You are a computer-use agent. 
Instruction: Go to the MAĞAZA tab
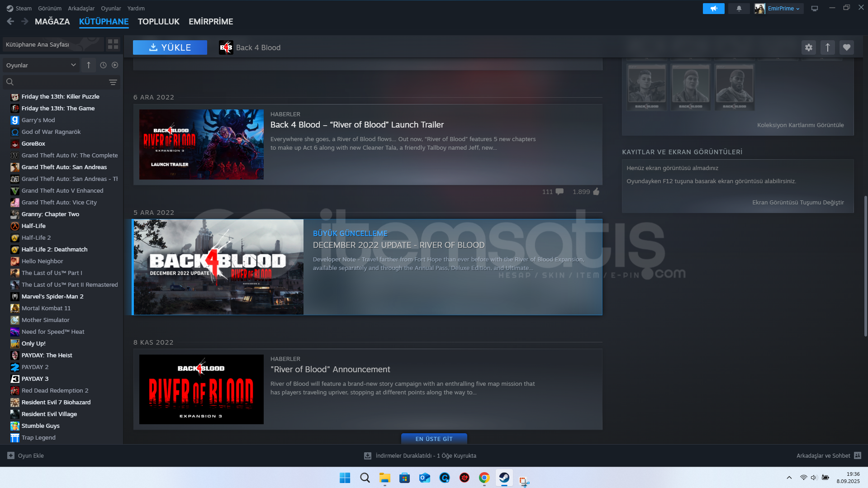point(52,21)
